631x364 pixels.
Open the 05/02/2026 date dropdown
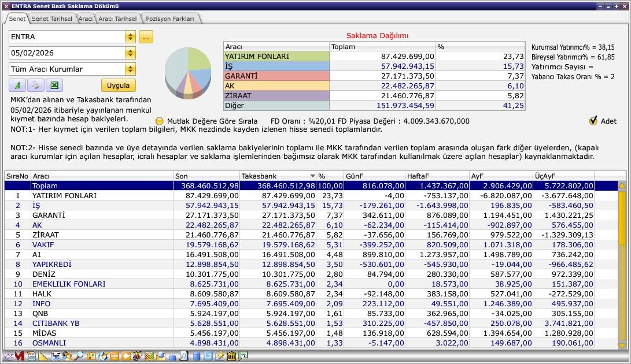pyautogui.click(x=130, y=53)
